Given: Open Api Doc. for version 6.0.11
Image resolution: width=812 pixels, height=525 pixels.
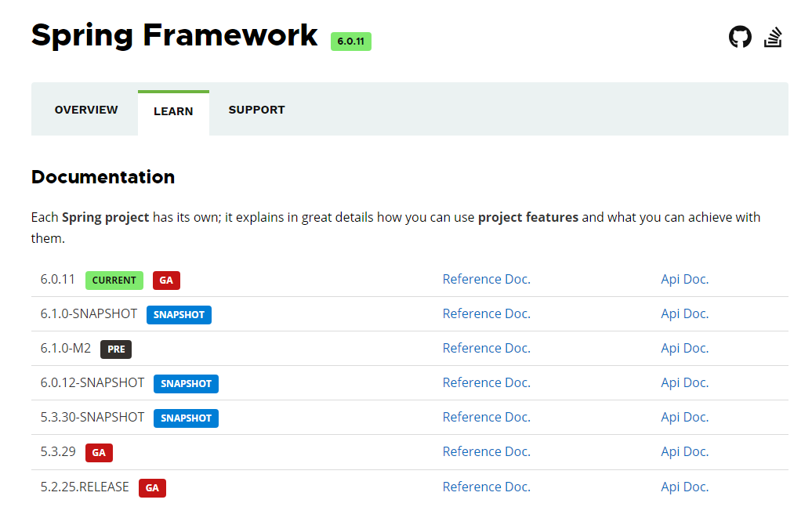Looking at the screenshot, I should coord(684,279).
